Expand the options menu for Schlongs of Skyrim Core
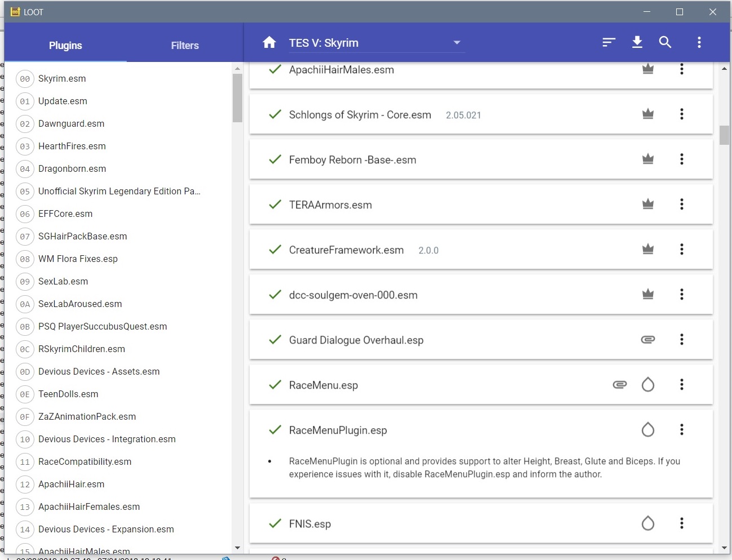Image resolution: width=732 pixels, height=560 pixels. (x=682, y=114)
